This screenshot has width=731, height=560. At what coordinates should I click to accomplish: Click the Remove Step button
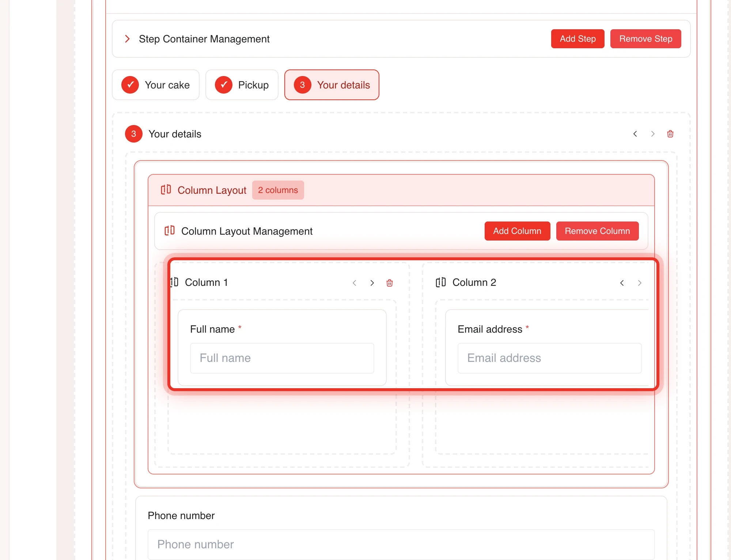tap(645, 39)
